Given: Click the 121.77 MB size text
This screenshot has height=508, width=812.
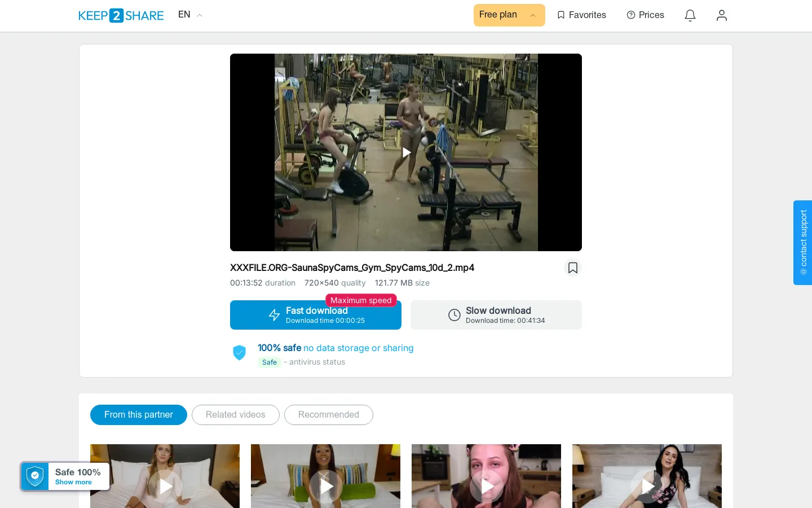Looking at the screenshot, I should pos(402,283).
